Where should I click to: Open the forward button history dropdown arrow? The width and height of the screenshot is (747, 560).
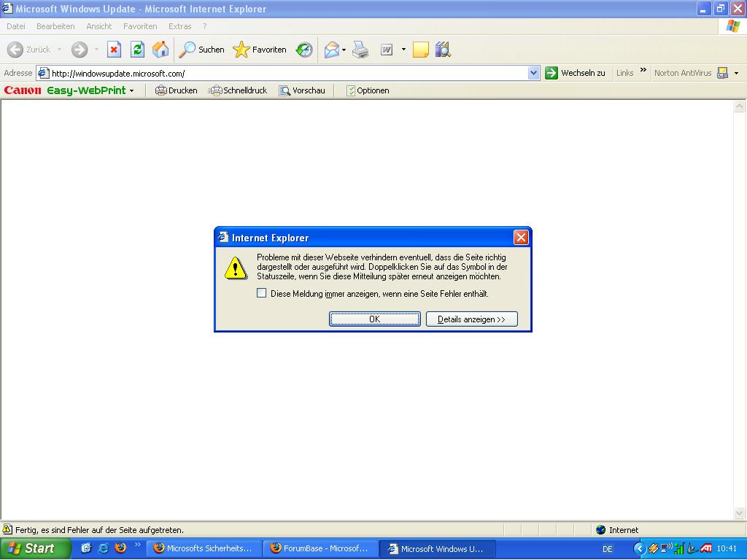pos(96,50)
